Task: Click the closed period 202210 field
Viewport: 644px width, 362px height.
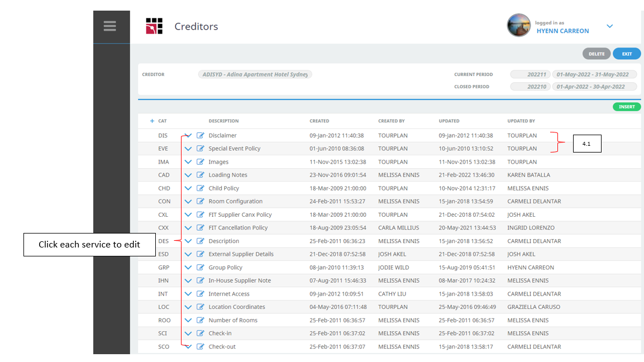Action: 530,87
